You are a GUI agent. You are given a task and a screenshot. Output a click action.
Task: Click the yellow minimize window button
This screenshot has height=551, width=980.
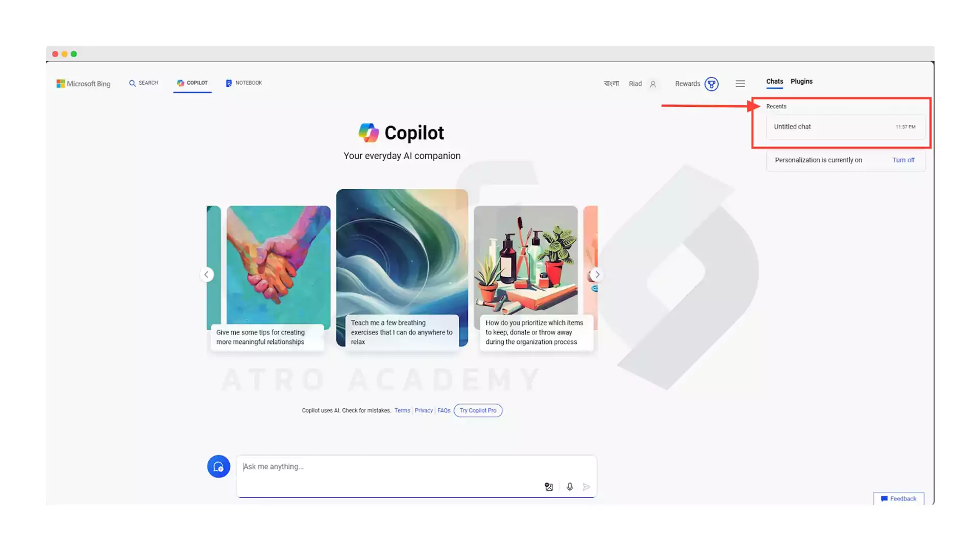click(x=64, y=54)
